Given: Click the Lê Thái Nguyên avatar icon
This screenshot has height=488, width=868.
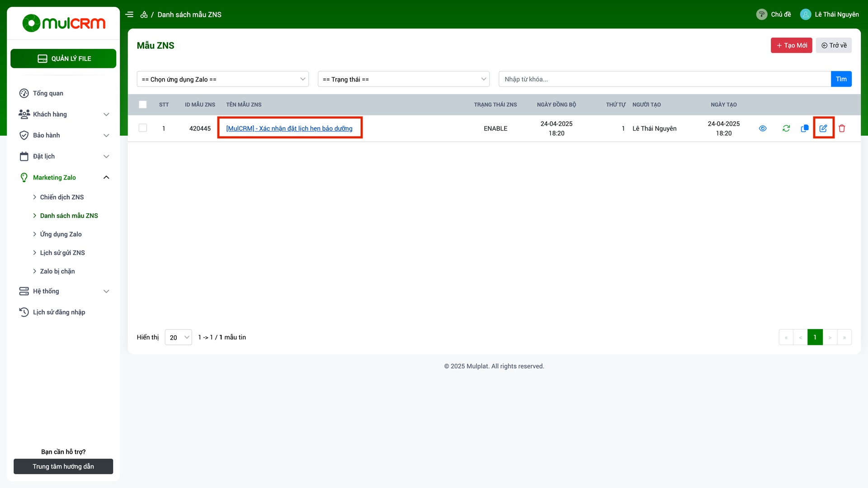Looking at the screenshot, I should click(806, 14).
